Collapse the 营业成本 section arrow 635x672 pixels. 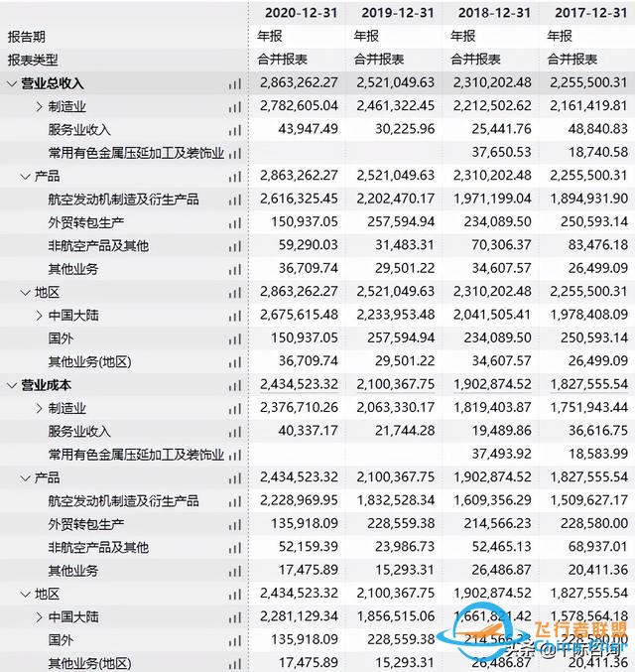12,386
